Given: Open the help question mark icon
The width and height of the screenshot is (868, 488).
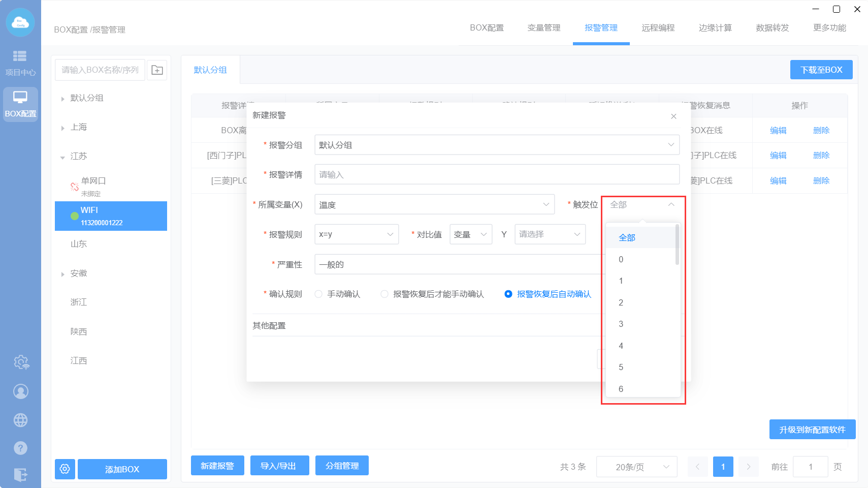Looking at the screenshot, I should click(x=21, y=448).
